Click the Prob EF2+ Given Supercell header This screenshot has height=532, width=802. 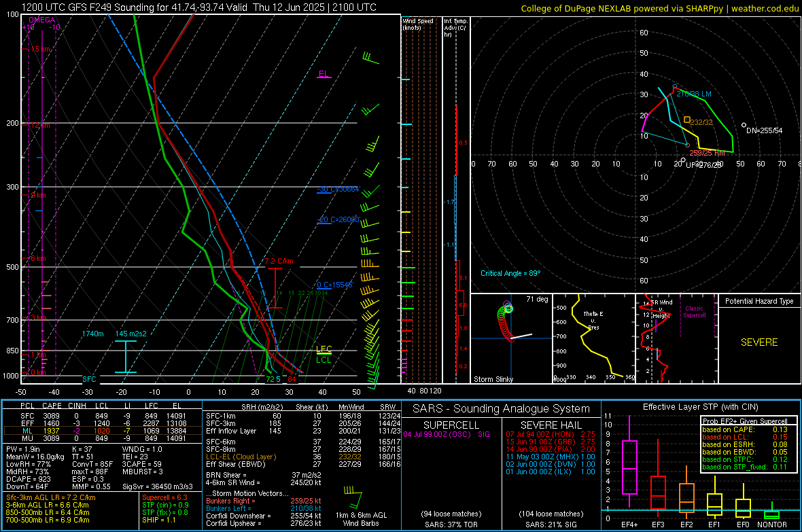point(745,421)
